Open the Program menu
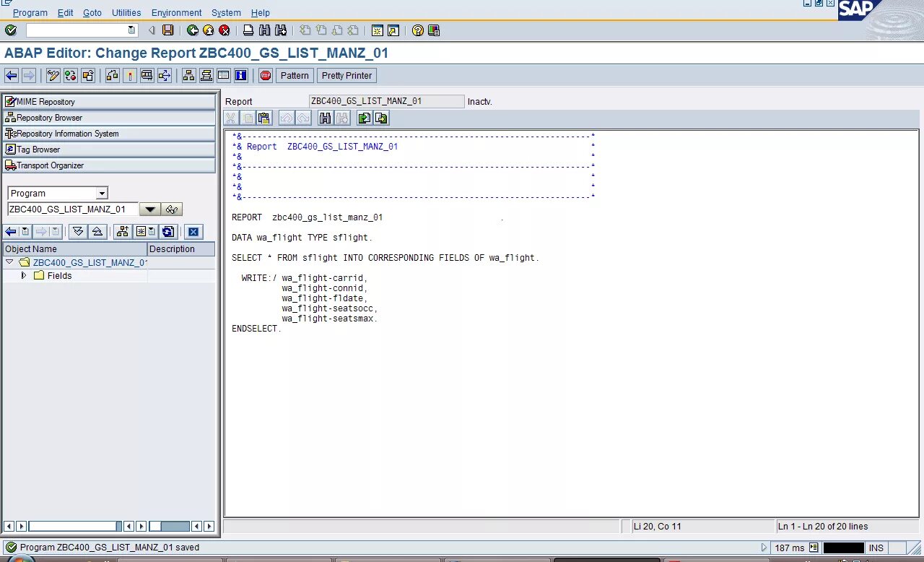 (30, 13)
